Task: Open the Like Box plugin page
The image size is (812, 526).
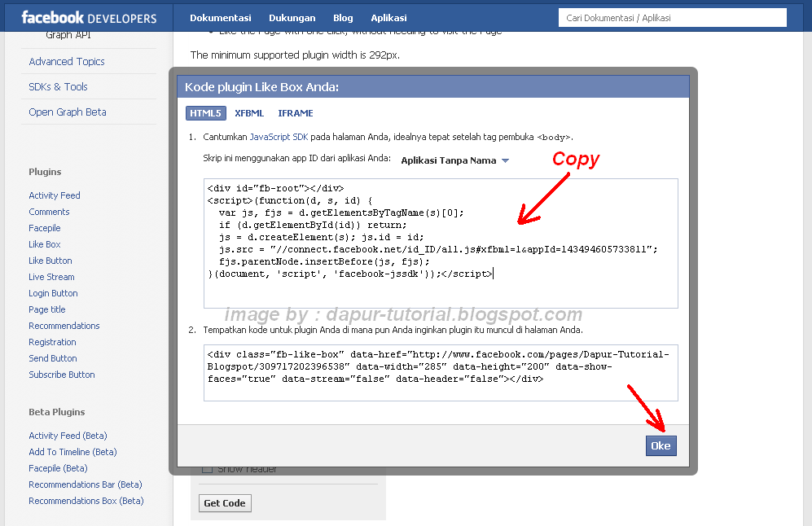Action: click(45, 244)
